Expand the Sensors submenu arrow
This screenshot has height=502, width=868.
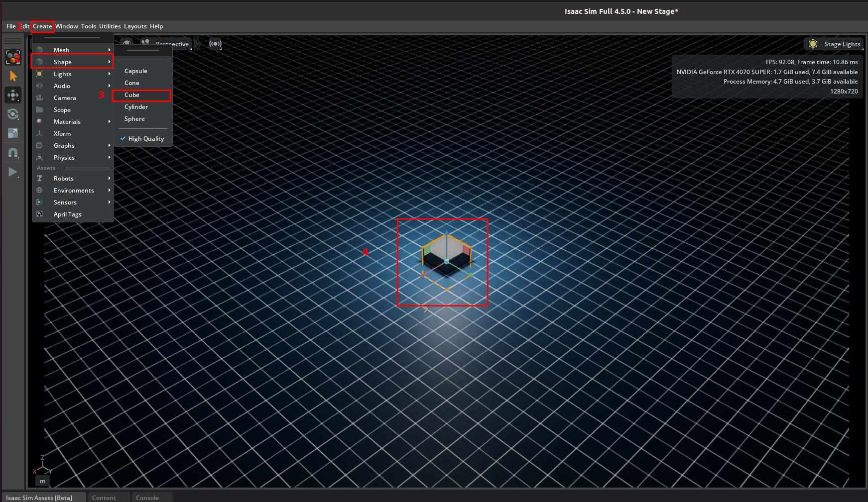109,202
